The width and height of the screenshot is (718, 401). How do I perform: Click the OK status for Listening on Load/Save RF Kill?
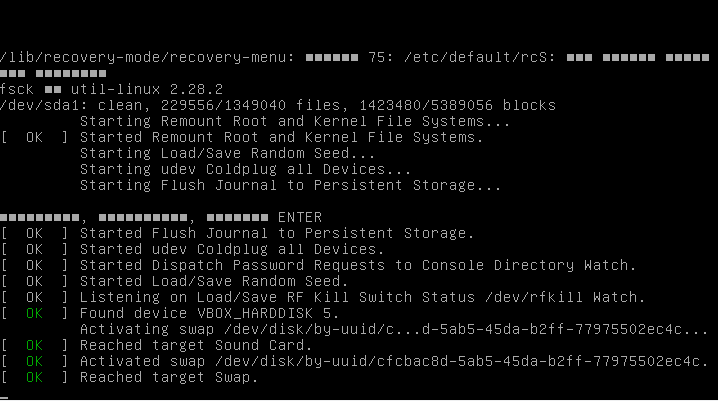34,298
